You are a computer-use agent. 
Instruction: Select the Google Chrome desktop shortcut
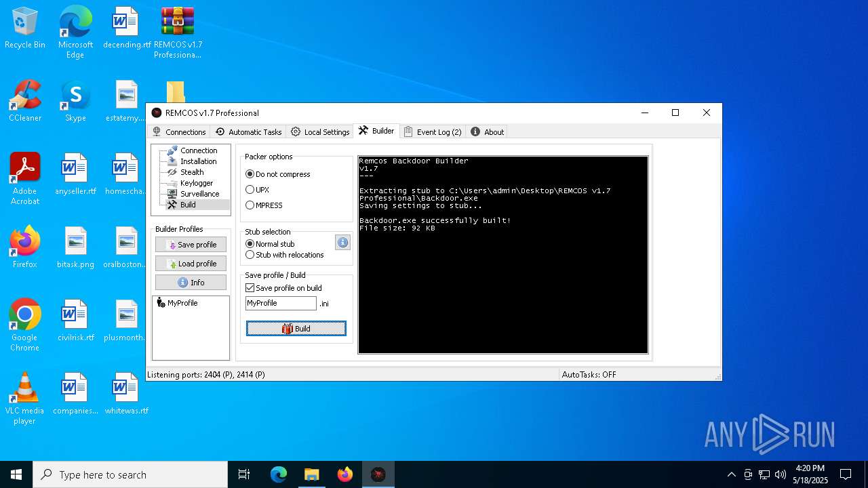[25, 325]
